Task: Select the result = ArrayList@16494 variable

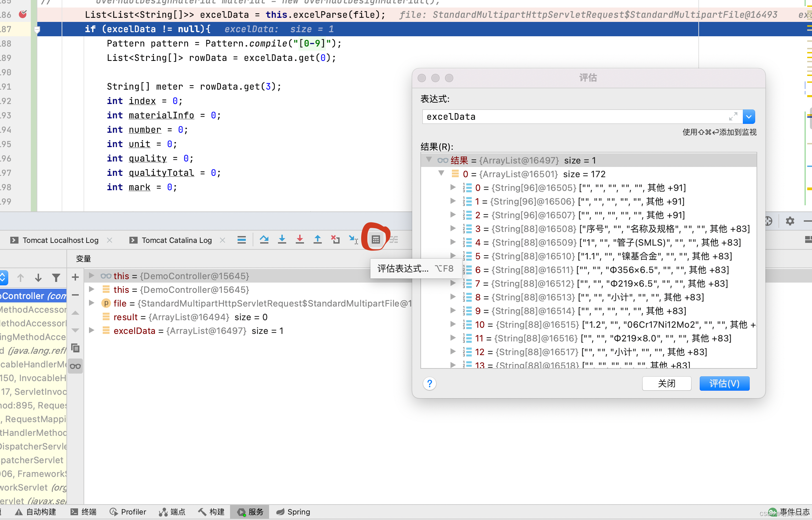Action: pos(190,317)
